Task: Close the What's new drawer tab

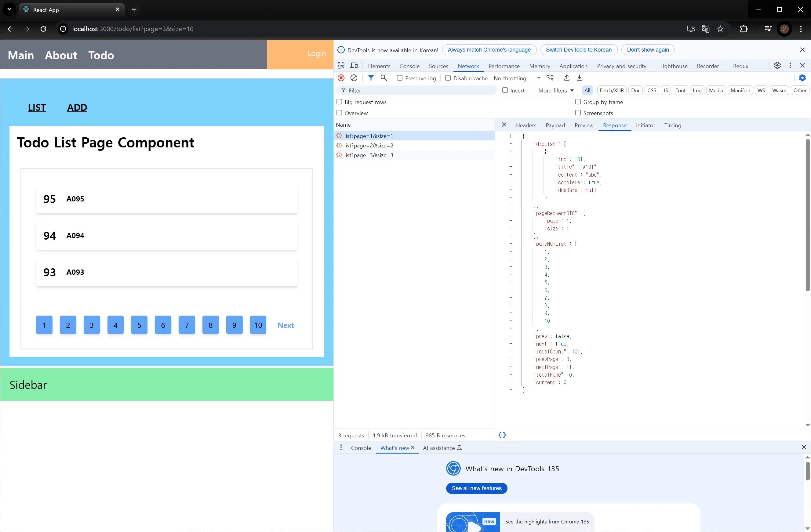Action: (x=413, y=447)
